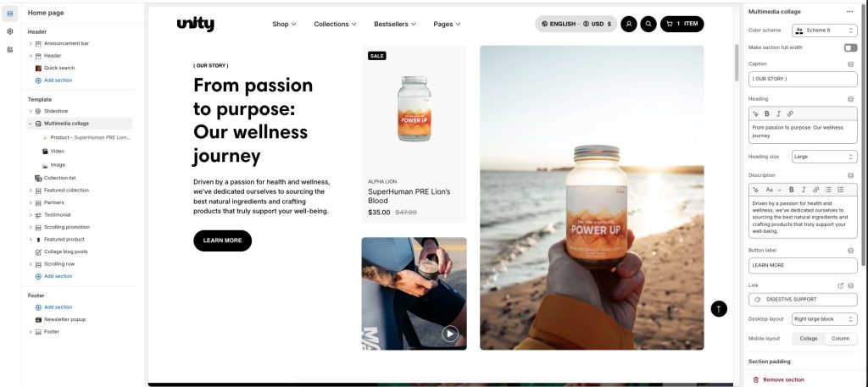The height and width of the screenshot is (387, 868).
Task: Open the Collections menu in storefront
Action: click(x=335, y=24)
